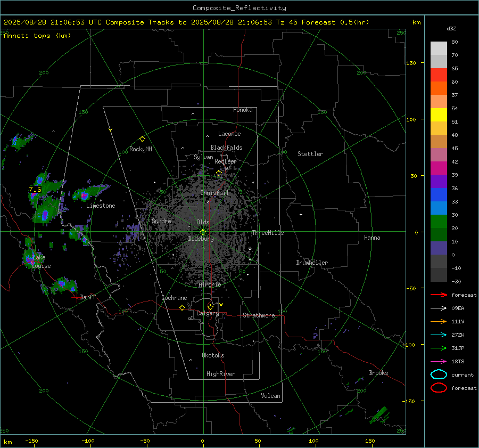Click the ThreeHills town label

268,233
